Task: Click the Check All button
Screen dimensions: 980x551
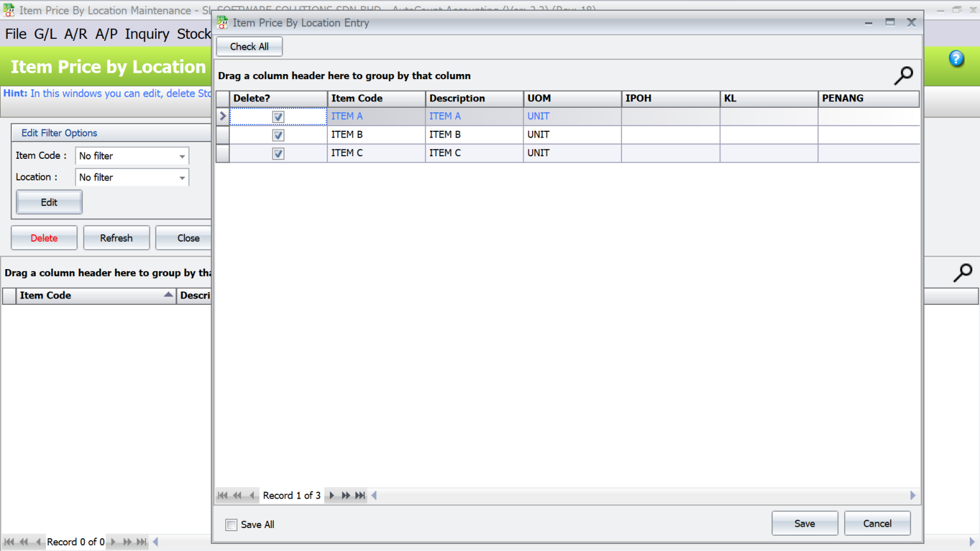Action: click(249, 46)
